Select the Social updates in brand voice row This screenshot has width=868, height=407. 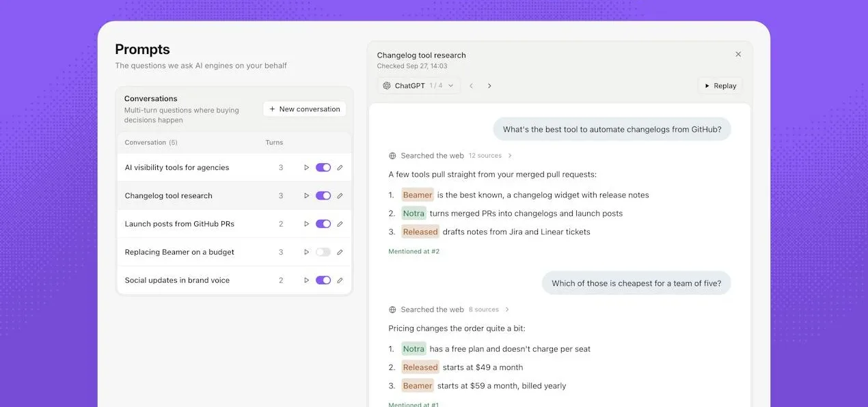click(234, 280)
